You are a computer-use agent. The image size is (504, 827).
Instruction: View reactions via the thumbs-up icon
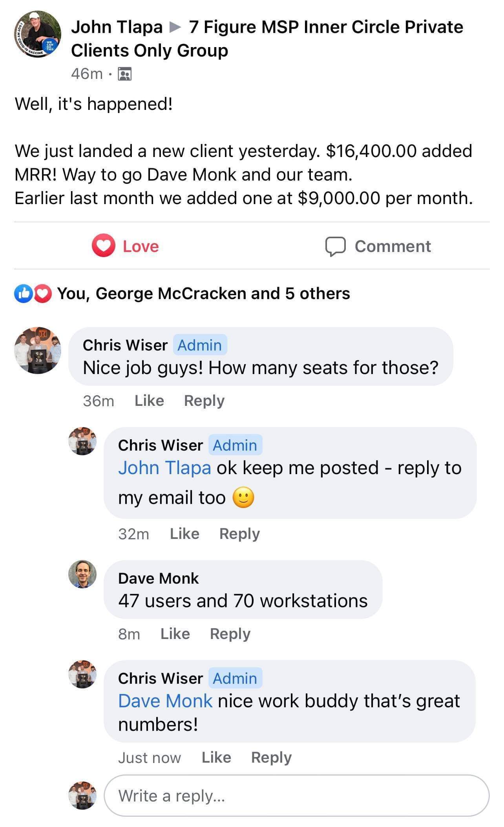tap(24, 294)
